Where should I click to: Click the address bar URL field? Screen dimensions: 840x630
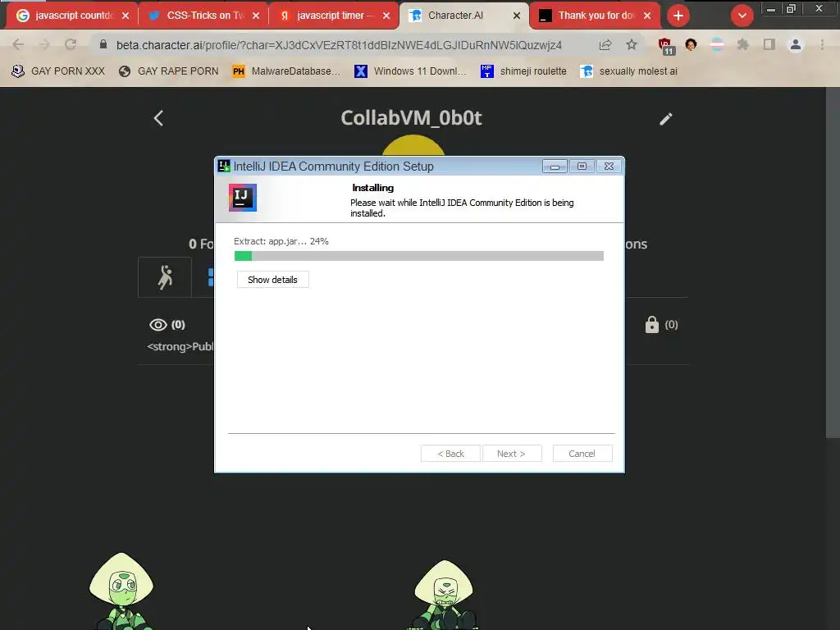339,45
